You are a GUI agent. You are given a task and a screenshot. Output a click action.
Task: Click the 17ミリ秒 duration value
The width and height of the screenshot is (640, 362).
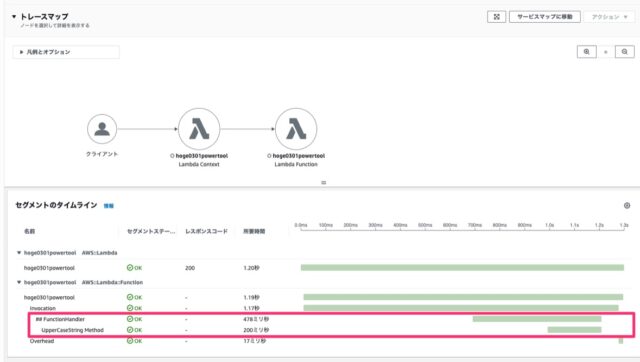click(254, 341)
